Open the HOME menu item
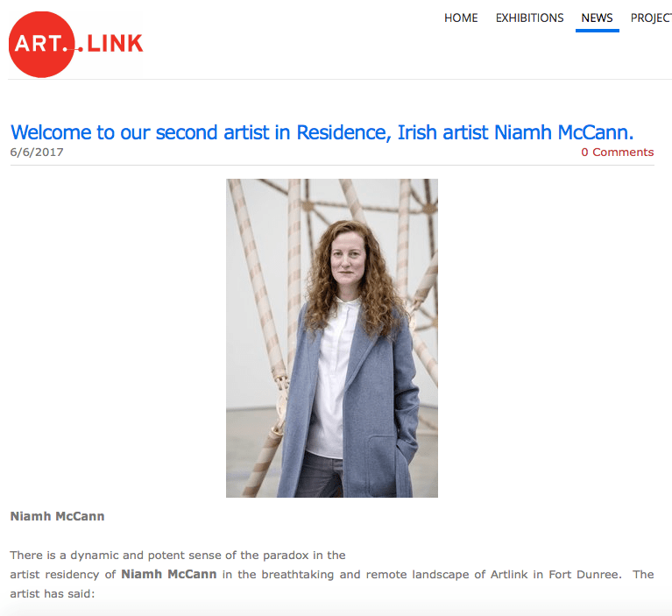 click(461, 18)
